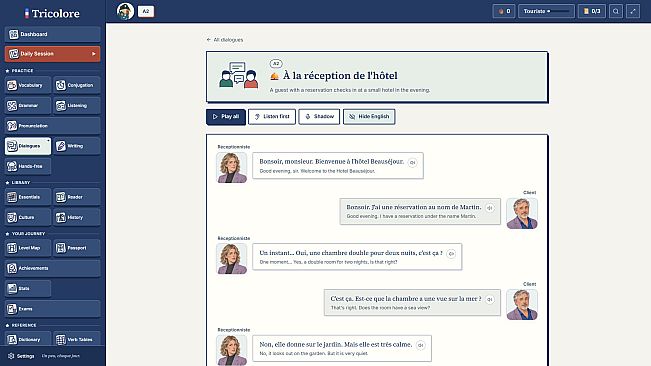Click translation "That's right. Does the room have a sea view?"
Viewport: 651px width, 366px height.
click(x=380, y=308)
